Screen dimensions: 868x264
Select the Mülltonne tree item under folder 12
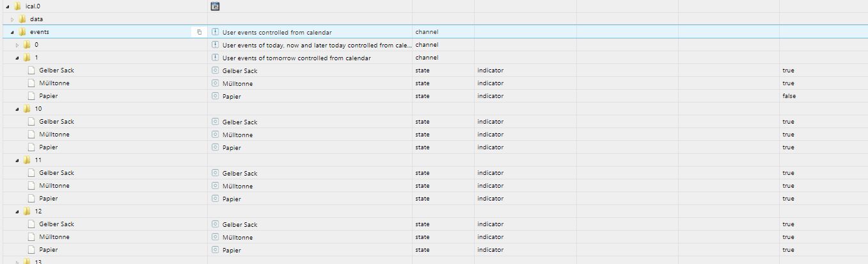click(x=54, y=237)
